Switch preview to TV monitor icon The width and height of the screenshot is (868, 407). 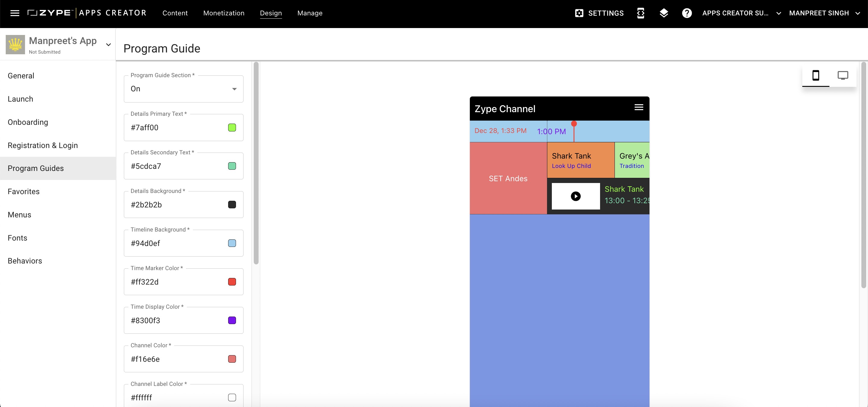(843, 75)
